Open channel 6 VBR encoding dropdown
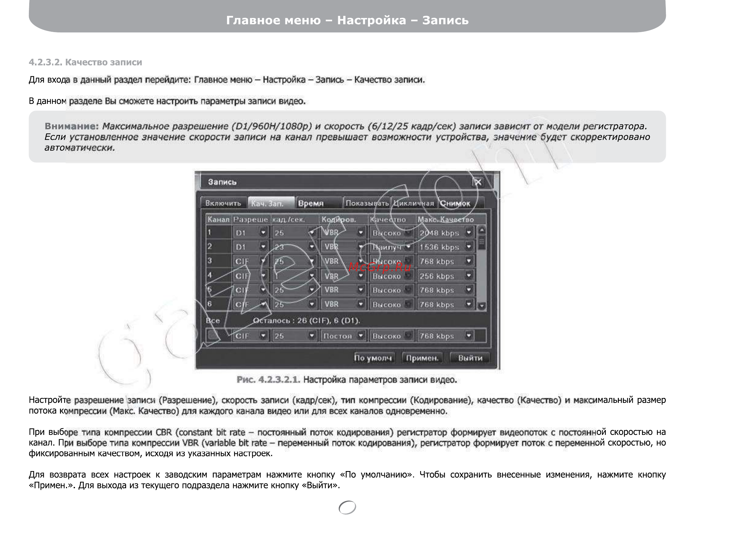The height and width of the screenshot is (533, 756). pos(344,304)
